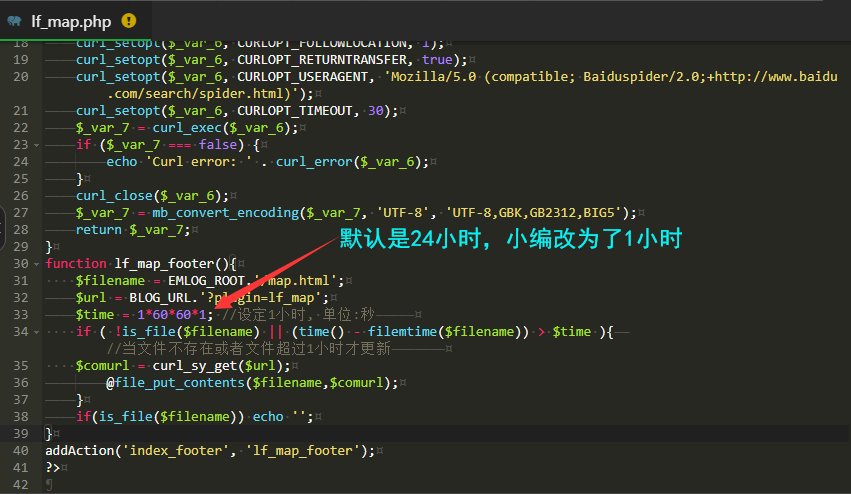851x494 pixels.
Task: Click line number 40 in the gutter
Action: click(21, 450)
